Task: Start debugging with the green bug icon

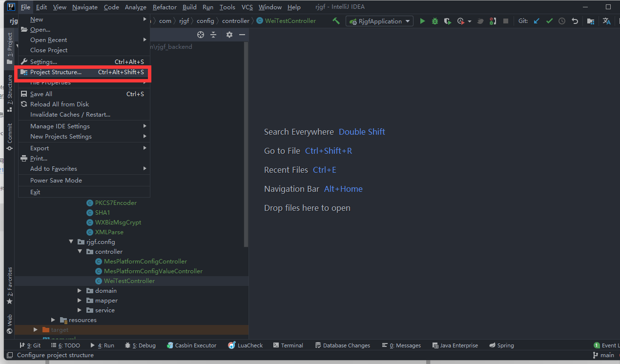Action: 434,21
